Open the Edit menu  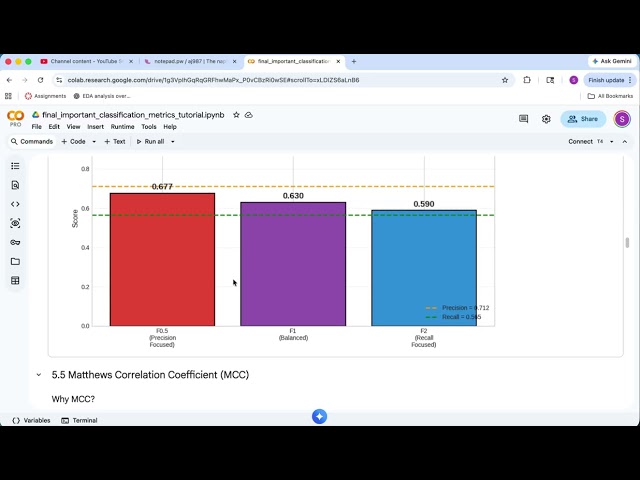click(x=54, y=127)
